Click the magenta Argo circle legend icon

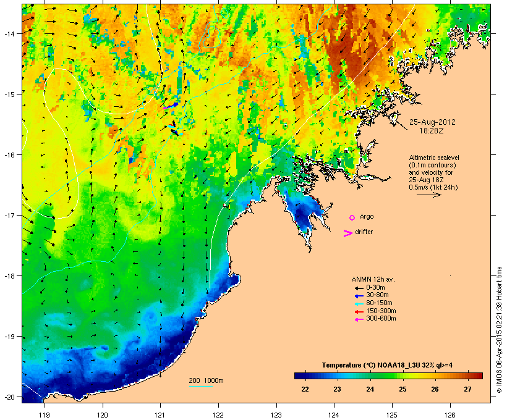(352, 218)
